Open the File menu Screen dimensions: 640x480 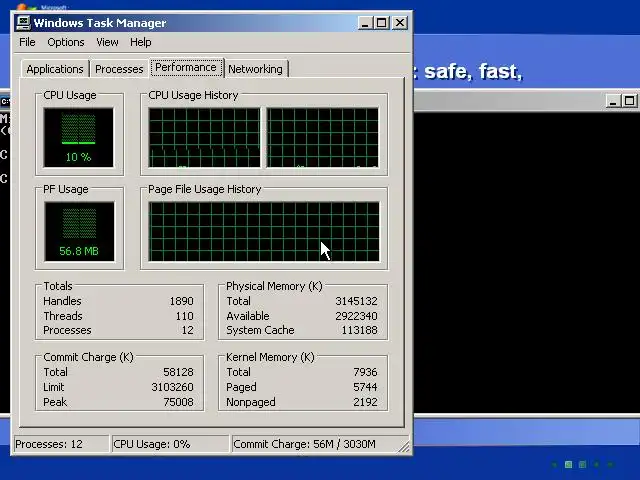[27, 42]
